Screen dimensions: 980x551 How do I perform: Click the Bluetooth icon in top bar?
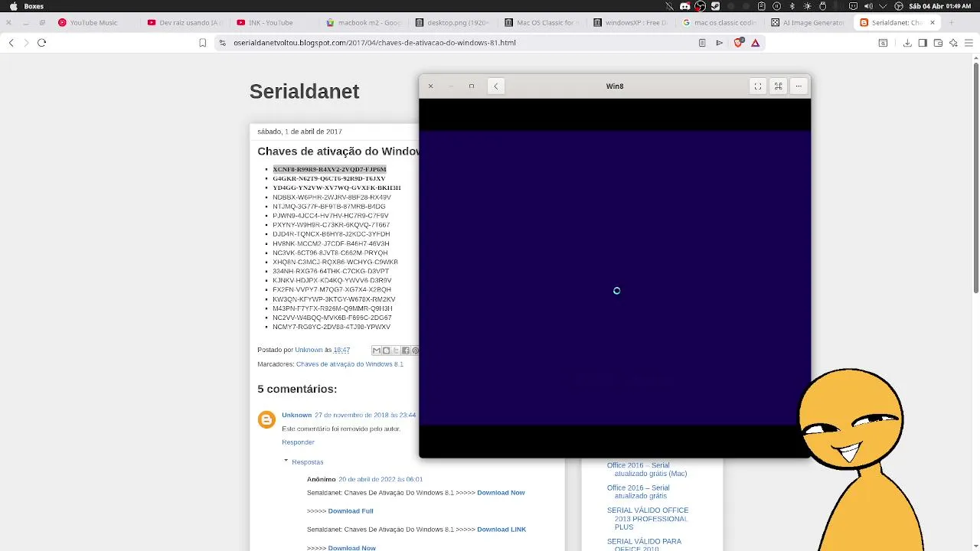pyautogui.click(x=792, y=6)
